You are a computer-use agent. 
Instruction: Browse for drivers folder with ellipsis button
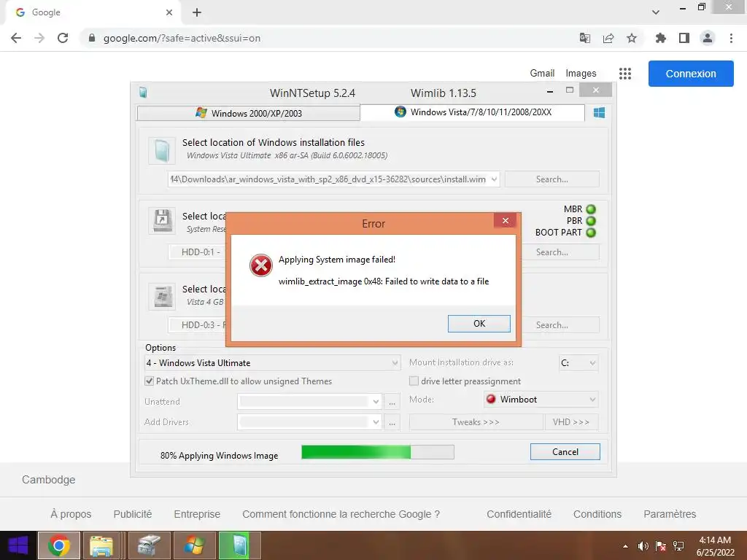pos(392,422)
